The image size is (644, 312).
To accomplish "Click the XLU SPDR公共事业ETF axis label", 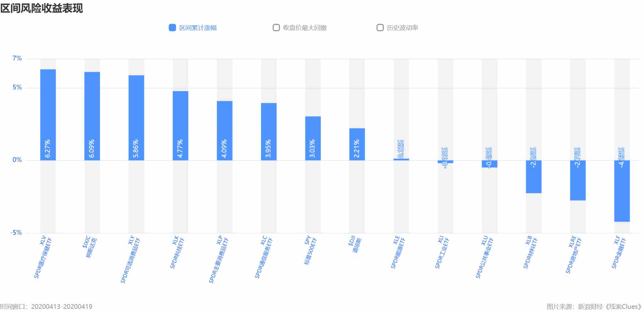I will [484, 257].
